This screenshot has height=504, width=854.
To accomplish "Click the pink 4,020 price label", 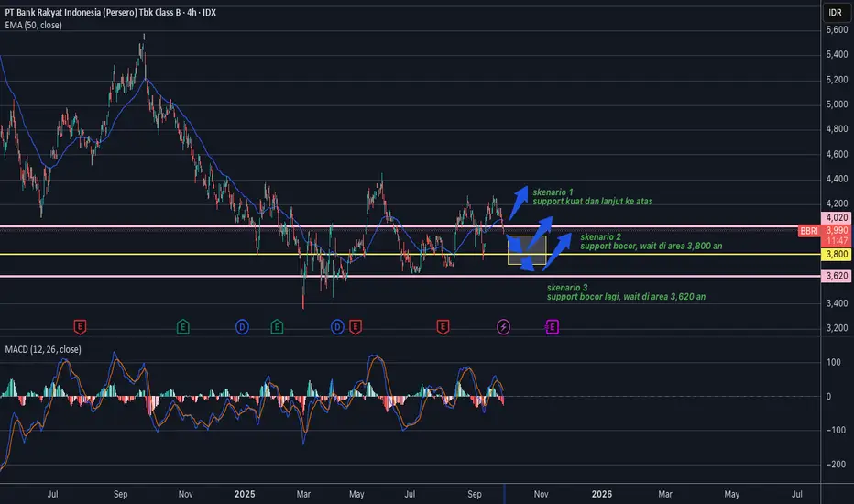I will (x=836, y=217).
